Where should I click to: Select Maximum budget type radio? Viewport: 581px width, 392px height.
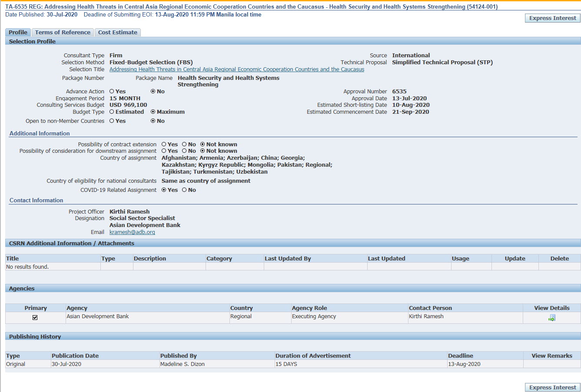tap(153, 112)
